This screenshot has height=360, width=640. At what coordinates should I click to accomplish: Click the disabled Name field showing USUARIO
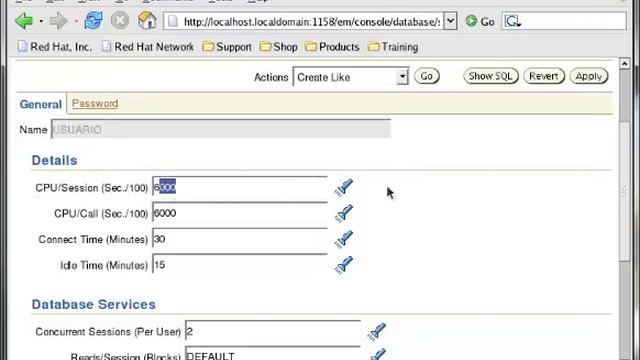coord(221,129)
